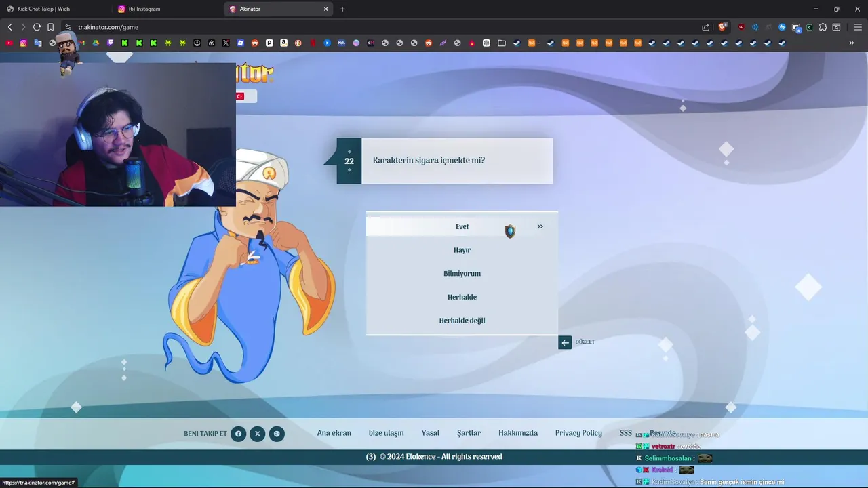Open the Instagram bookmark in bookmarks bar
The image size is (868, 488).
point(23,43)
